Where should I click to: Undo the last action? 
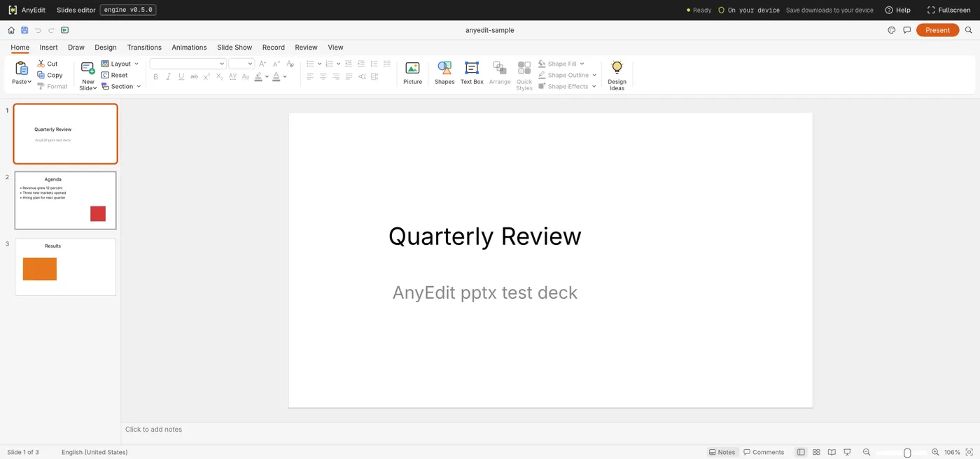(38, 30)
